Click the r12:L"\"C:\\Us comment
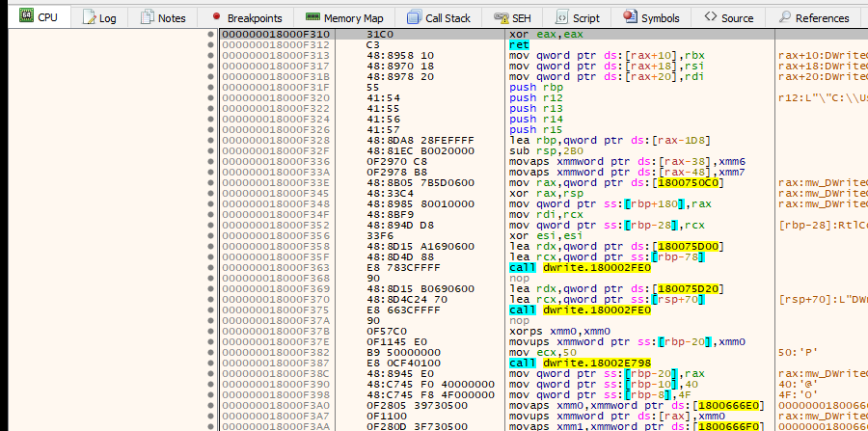The height and width of the screenshot is (431, 868). coord(823,98)
